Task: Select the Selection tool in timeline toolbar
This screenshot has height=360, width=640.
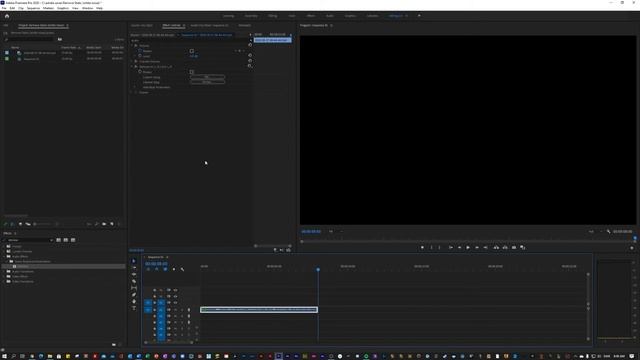Action: [x=134, y=261]
